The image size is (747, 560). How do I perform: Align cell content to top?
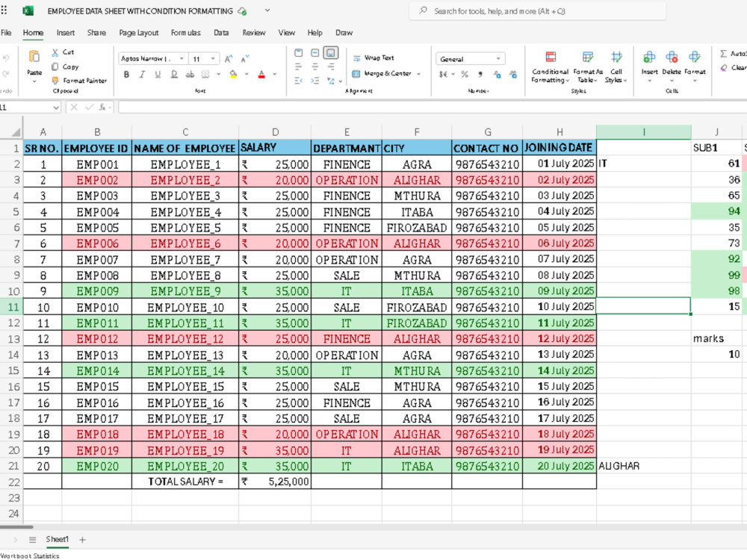pos(299,53)
